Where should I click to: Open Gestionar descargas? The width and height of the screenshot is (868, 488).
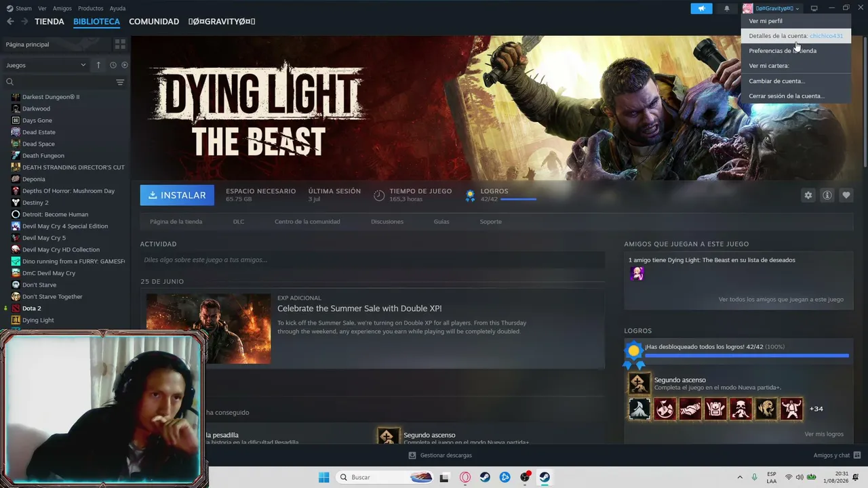[440, 455]
